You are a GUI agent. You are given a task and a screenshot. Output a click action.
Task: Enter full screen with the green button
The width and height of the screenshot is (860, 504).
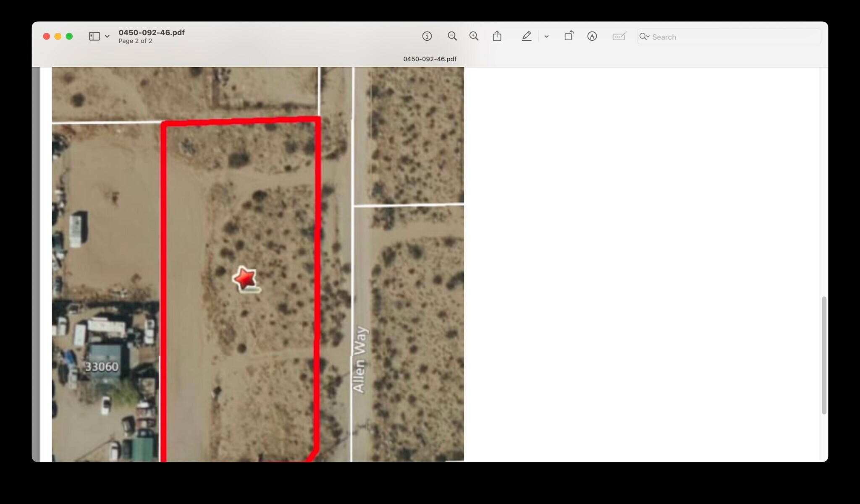(x=70, y=36)
